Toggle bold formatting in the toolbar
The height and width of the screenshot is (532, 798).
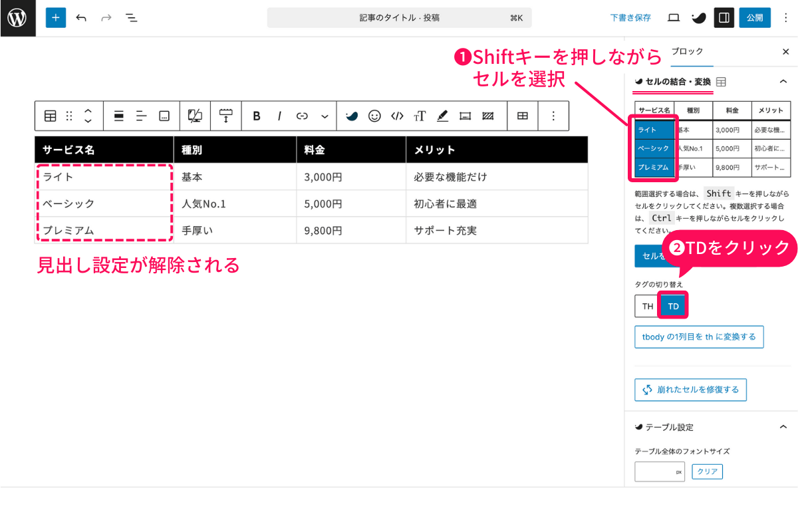256,116
